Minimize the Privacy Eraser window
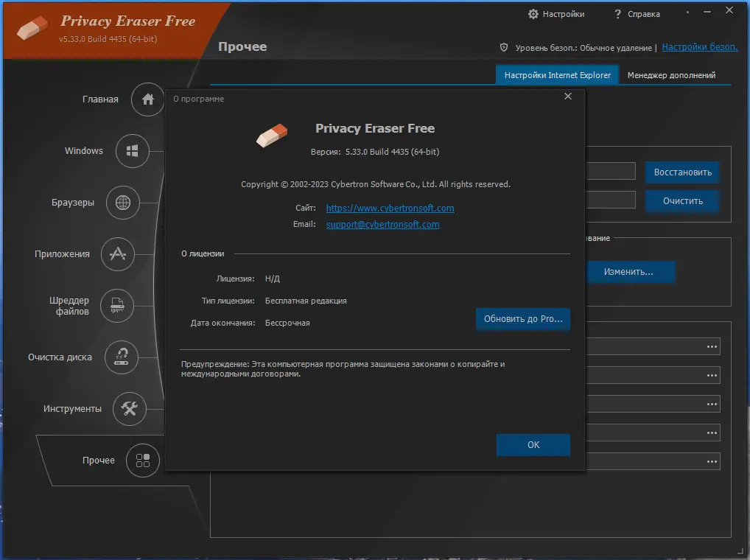This screenshot has width=750, height=560. tap(707, 11)
